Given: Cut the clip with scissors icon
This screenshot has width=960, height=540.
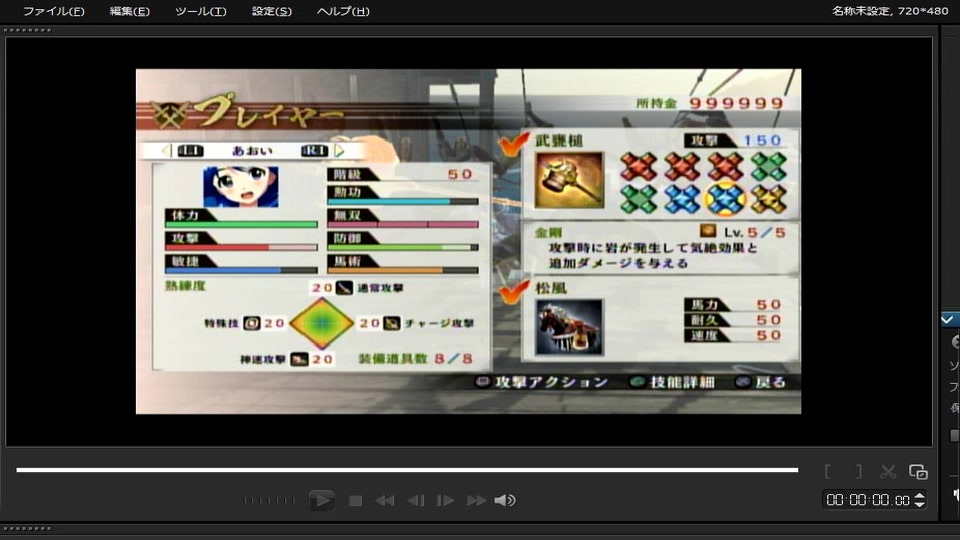Looking at the screenshot, I should pyautogui.click(x=888, y=471).
